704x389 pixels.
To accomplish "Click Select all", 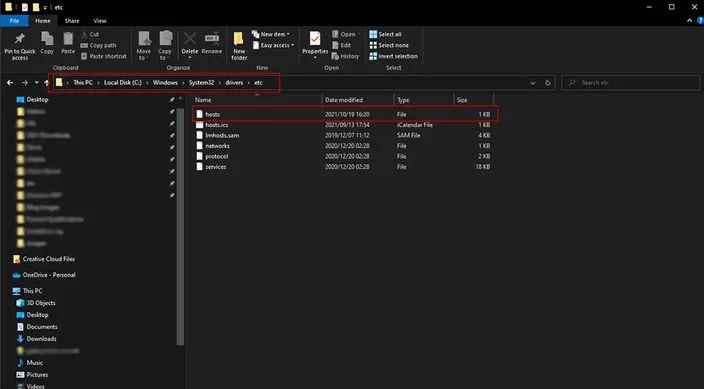I will (x=385, y=34).
